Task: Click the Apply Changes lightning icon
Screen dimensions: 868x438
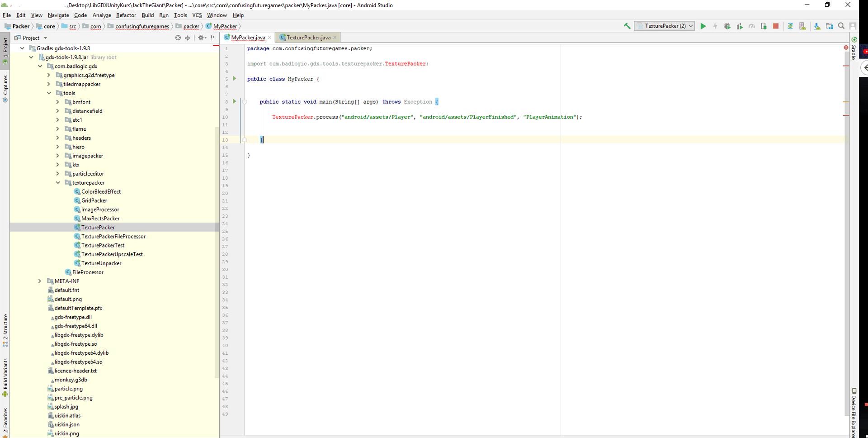Action: pos(715,26)
